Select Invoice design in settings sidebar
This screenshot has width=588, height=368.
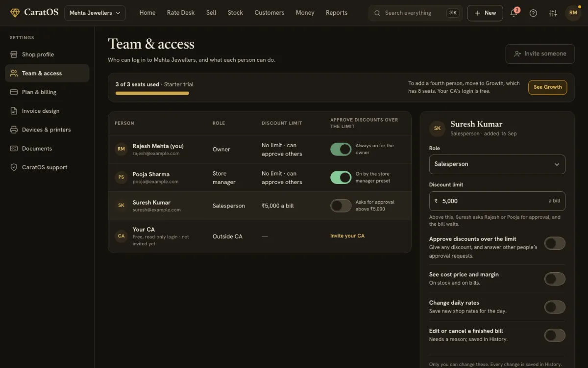pos(47,111)
